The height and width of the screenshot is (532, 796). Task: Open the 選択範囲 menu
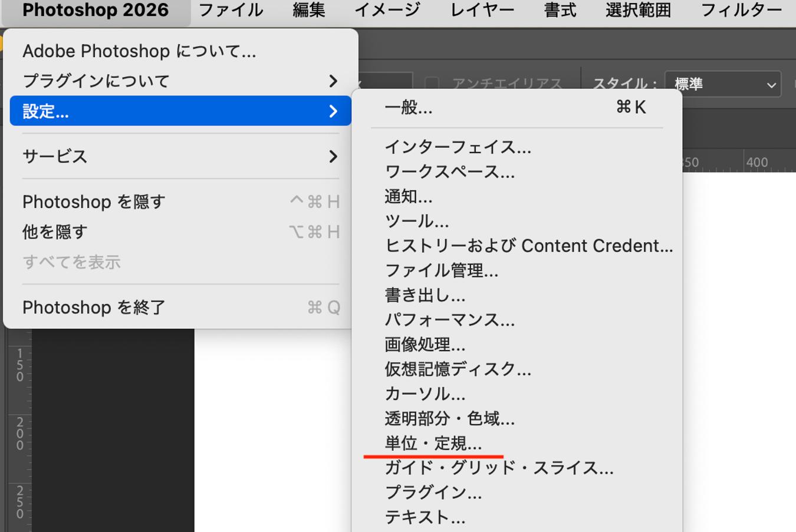[639, 11]
